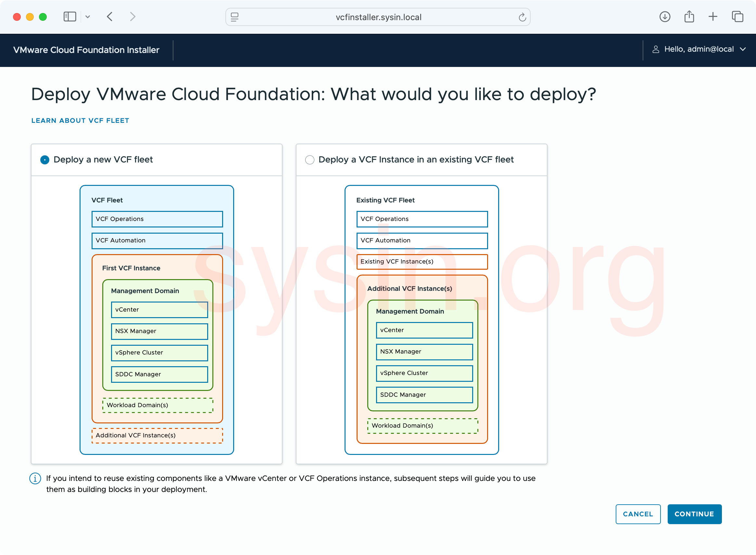The width and height of the screenshot is (756, 555).
Task: Open the admin@local account dropdown
Action: [743, 49]
